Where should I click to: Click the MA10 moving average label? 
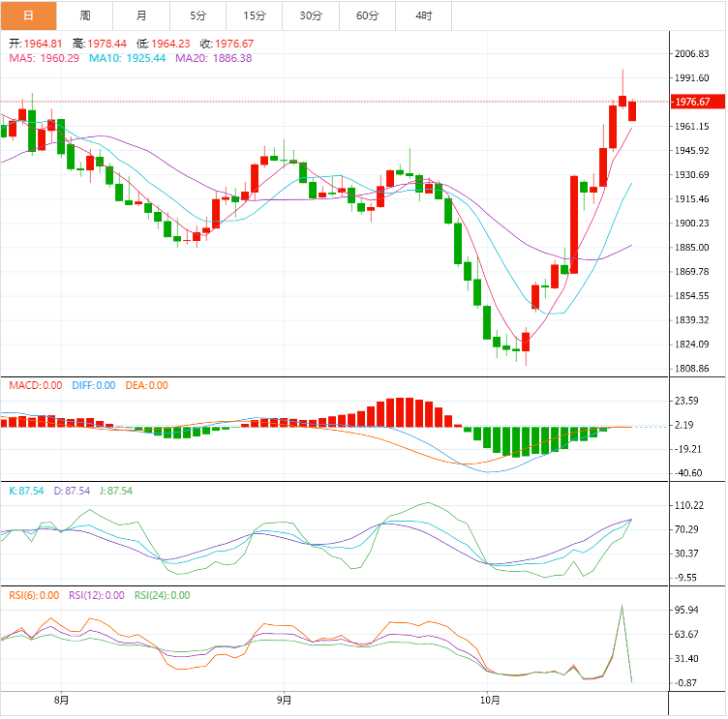(127, 58)
